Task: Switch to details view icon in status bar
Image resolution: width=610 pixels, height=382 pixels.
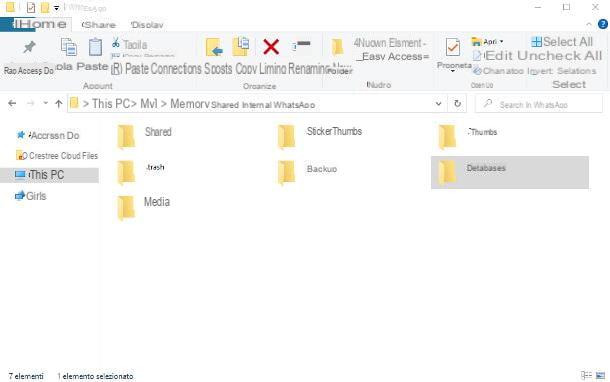Action: point(586,375)
